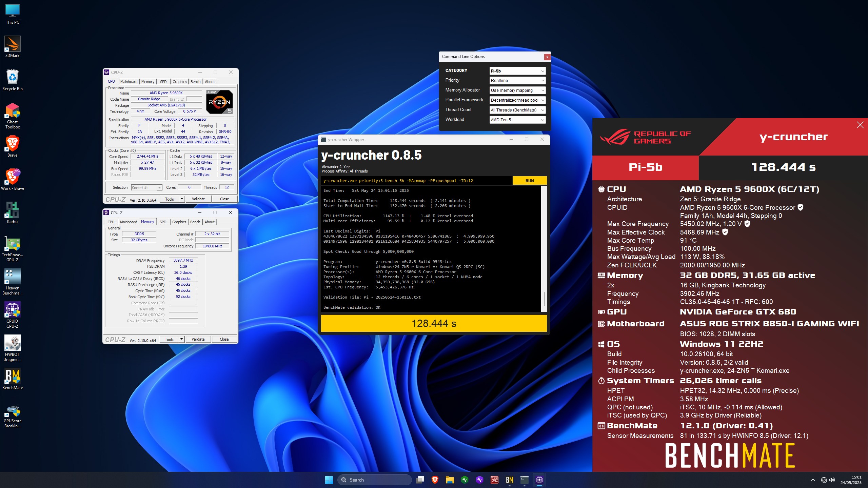Switch to BenchMate via taskbar BM icon

(x=510, y=480)
